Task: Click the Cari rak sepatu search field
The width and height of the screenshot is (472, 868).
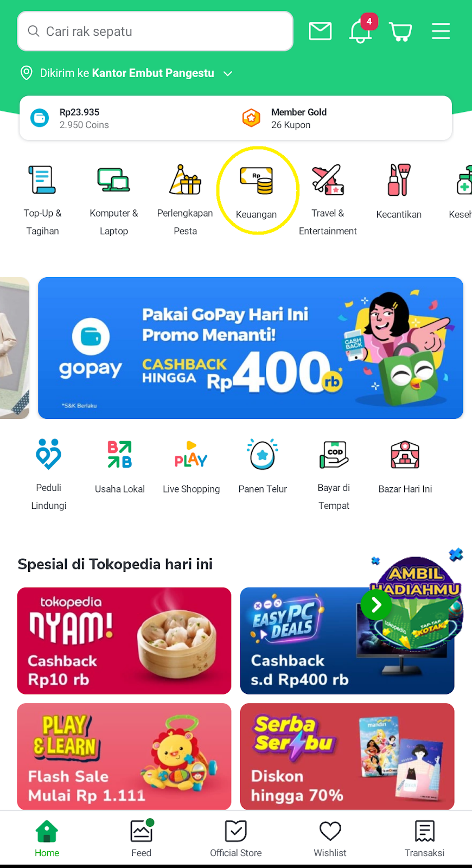Action: pyautogui.click(x=155, y=31)
